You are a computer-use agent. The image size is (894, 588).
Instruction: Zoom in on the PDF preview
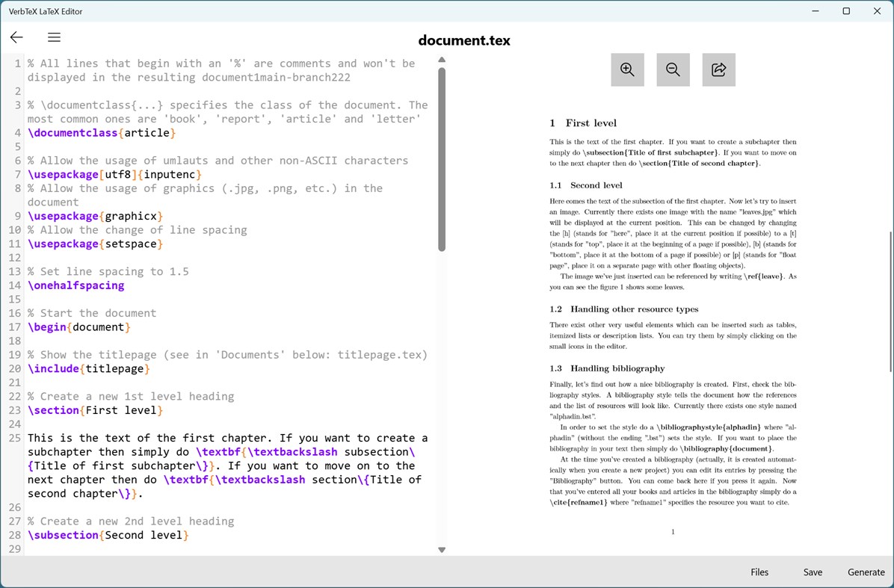pos(627,69)
